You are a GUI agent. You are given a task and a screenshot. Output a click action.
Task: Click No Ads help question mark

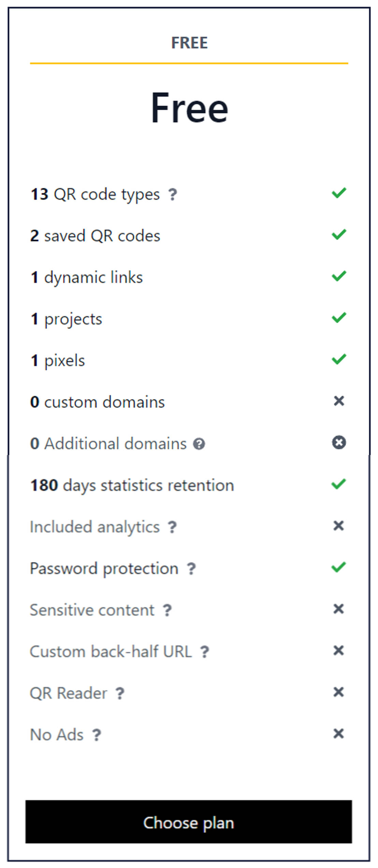click(97, 735)
